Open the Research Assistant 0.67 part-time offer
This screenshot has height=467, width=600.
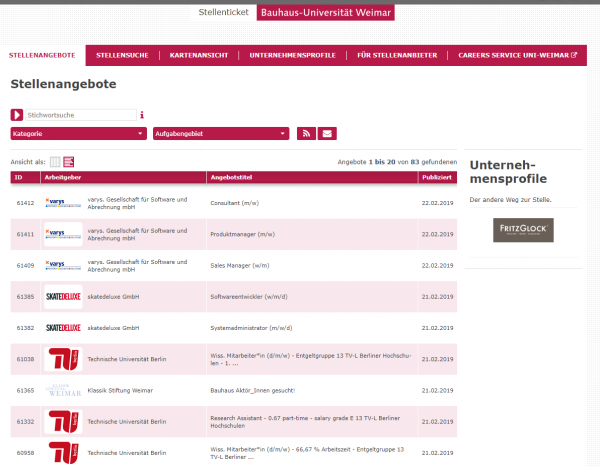click(x=305, y=422)
